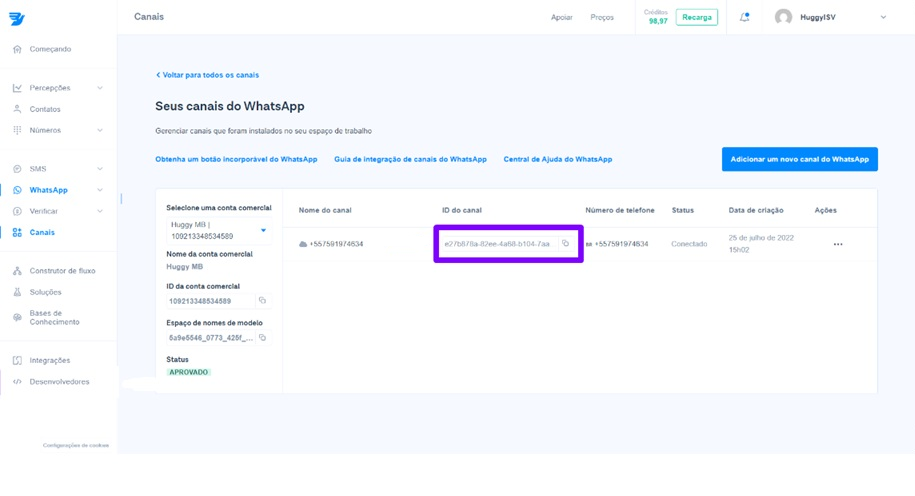Click creation date 25 de julho de 2022
This screenshot has height=496, width=915.
point(761,244)
